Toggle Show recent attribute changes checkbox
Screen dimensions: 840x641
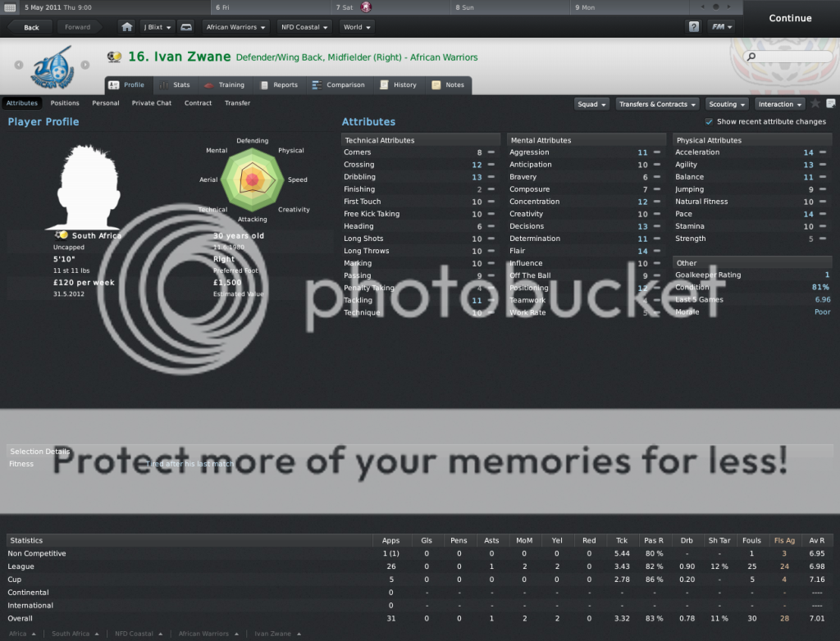tap(709, 122)
